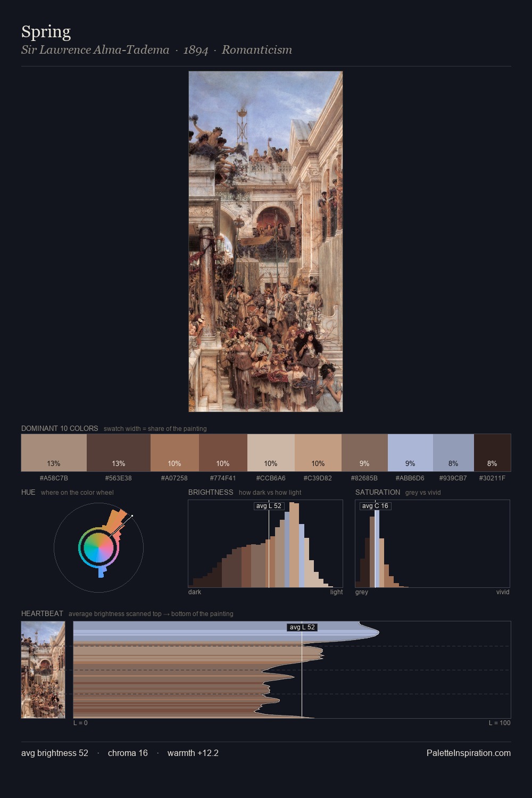Click 'warmth +12.2' in footer
The height and width of the screenshot is (798, 532).
193,753
